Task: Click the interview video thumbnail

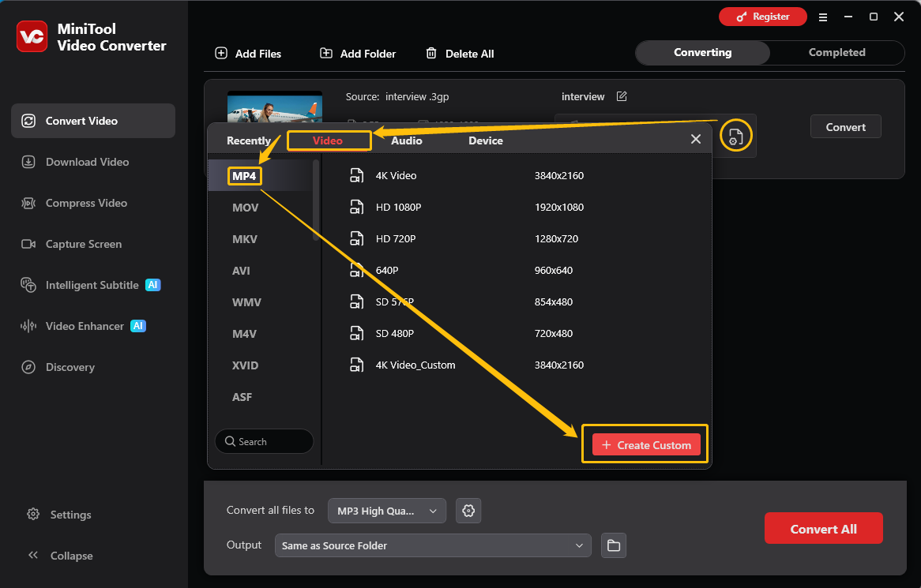Action: [274, 107]
